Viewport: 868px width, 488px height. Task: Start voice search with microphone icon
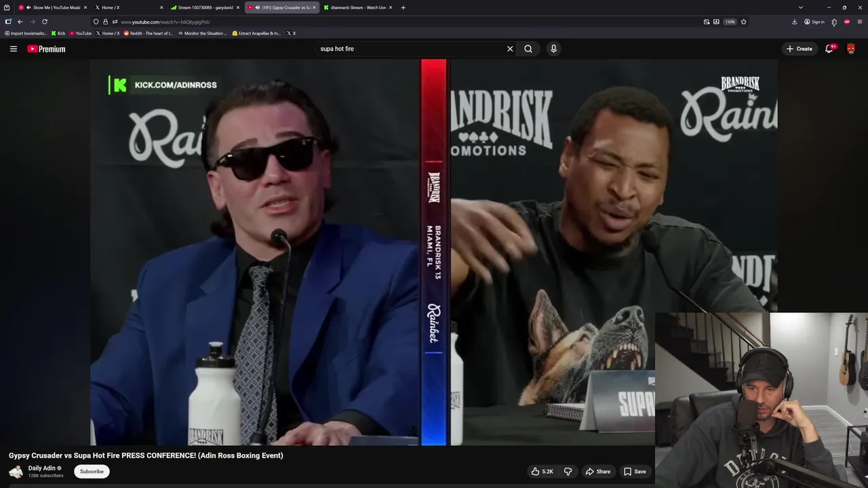click(x=553, y=49)
